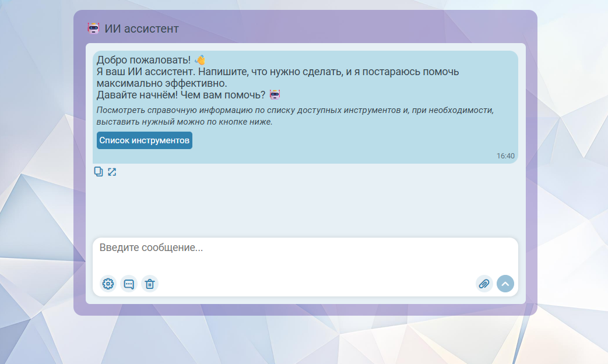Click the 16:40 message timestamp
This screenshot has width=608, height=364.
click(505, 156)
